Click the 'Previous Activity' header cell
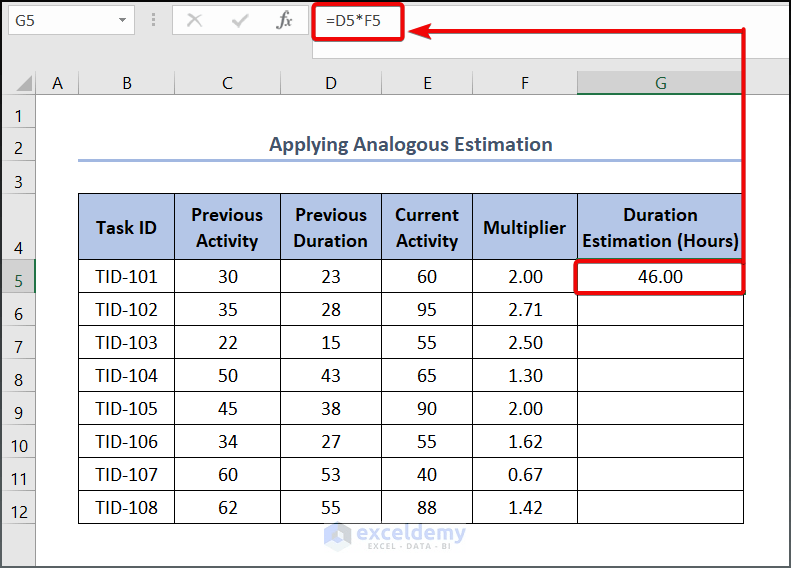This screenshot has width=791, height=568. coord(228,227)
